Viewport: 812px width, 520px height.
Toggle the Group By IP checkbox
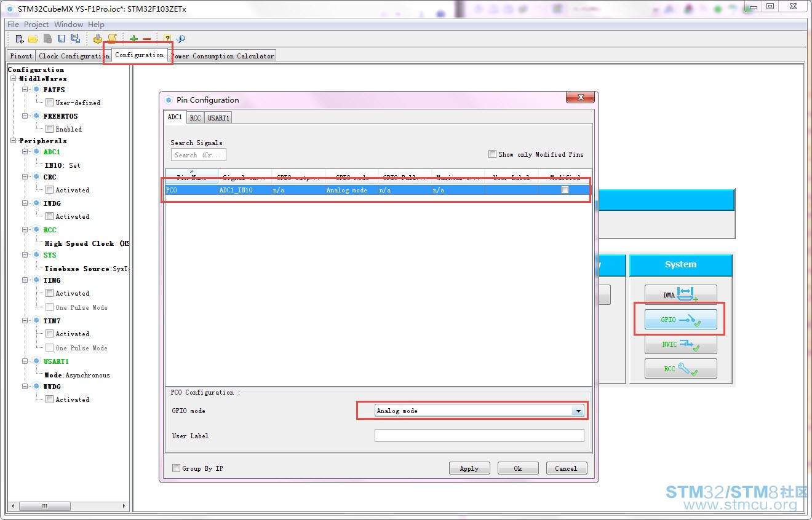coord(176,468)
